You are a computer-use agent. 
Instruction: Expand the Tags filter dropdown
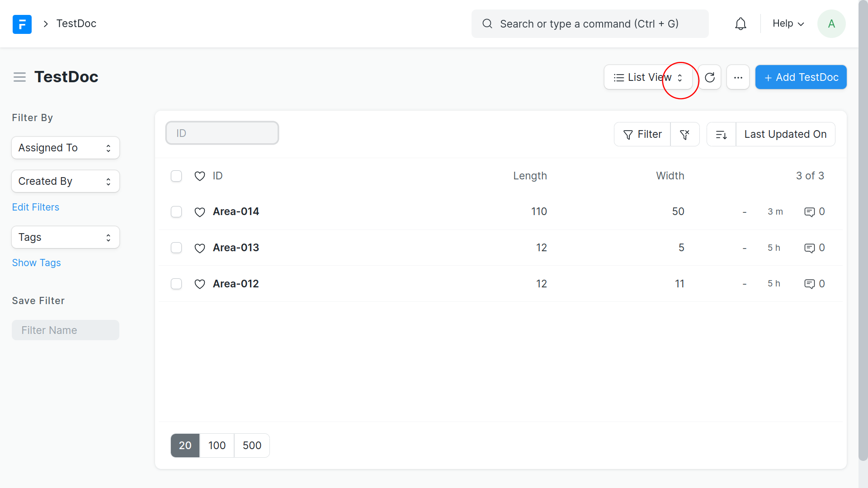pos(66,237)
